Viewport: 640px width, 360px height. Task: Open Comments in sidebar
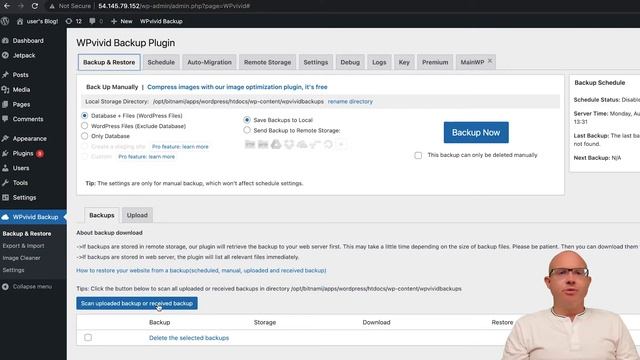point(28,119)
